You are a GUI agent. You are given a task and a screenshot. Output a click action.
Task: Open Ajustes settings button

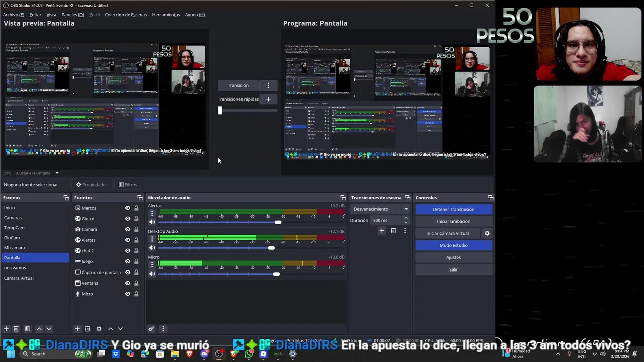[453, 257]
